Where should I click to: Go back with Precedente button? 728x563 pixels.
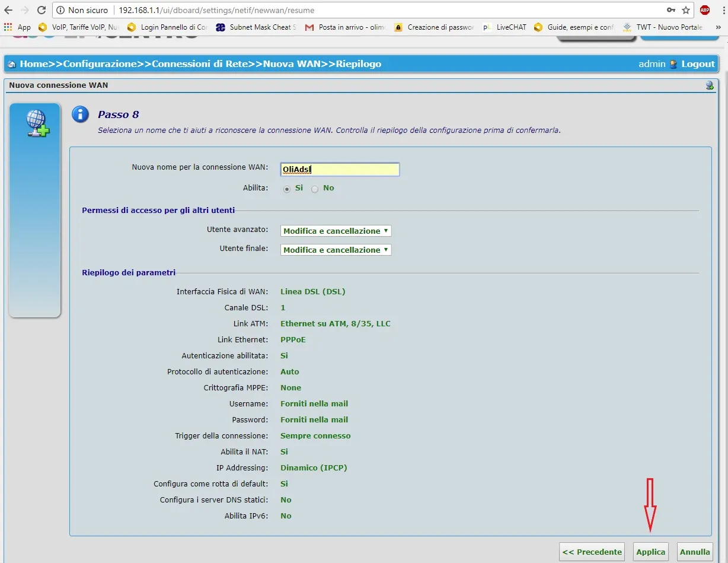(592, 552)
